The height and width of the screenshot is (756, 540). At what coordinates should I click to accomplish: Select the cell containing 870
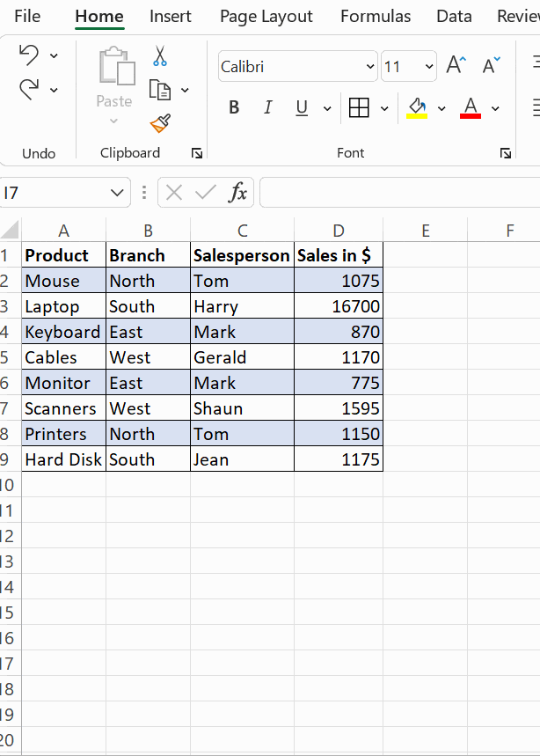339,332
